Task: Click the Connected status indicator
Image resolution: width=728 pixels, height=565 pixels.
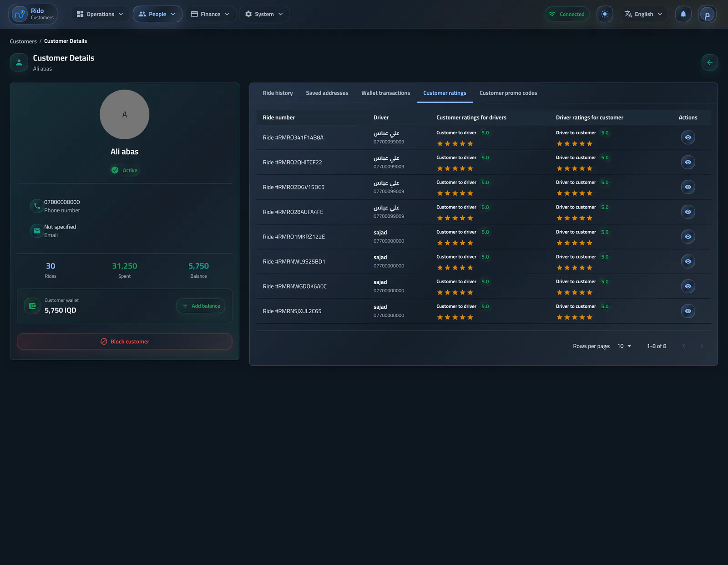Action: [567, 14]
